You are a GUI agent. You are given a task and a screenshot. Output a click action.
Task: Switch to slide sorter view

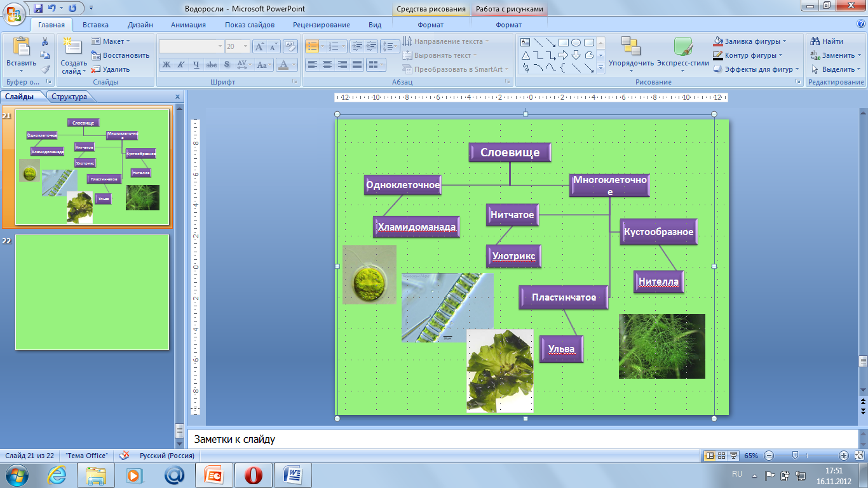pos(721,456)
